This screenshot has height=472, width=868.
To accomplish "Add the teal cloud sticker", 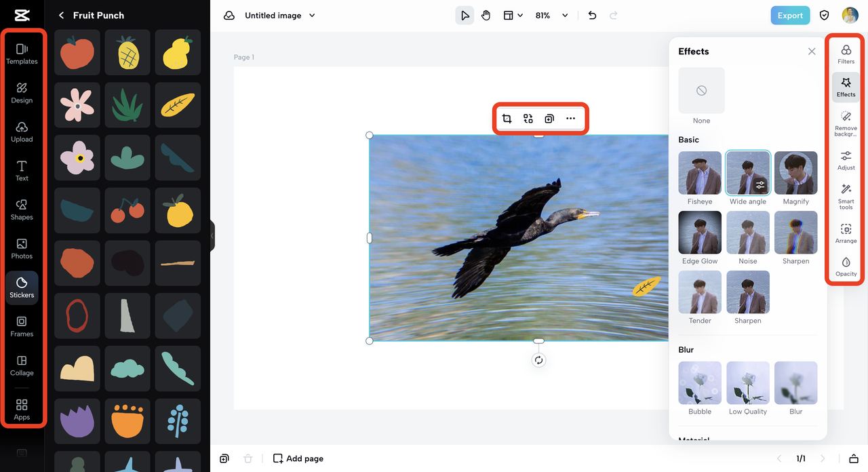I will tap(127, 368).
